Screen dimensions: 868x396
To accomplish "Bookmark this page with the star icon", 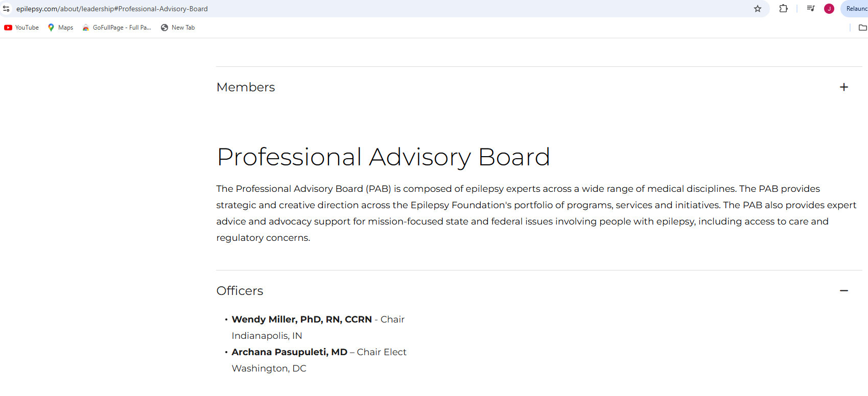I will pyautogui.click(x=758, y=9).
